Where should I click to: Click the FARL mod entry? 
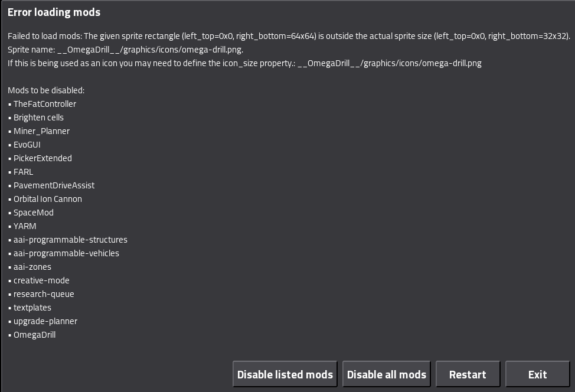pyautogui.click(x=23, y=172)
